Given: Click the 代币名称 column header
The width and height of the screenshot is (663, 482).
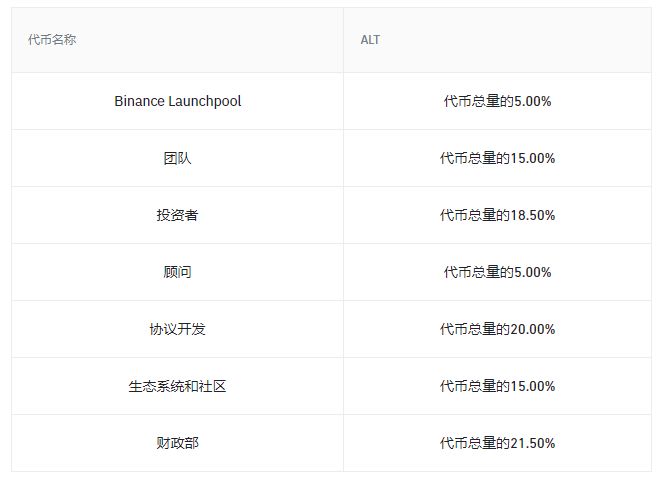Looking at the screenshot, I should (52, 40).
